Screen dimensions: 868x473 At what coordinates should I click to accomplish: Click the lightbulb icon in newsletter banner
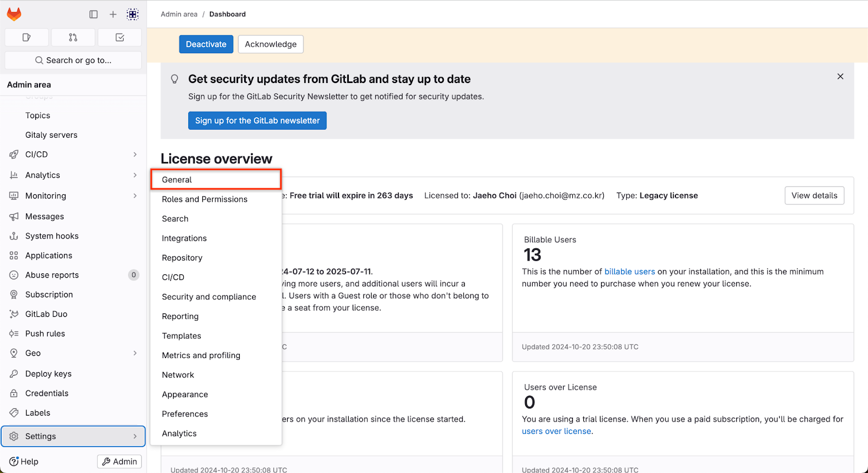click(175, 79)
